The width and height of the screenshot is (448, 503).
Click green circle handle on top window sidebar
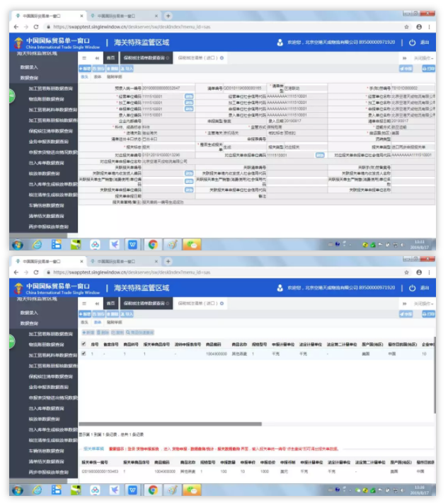point(12,96)
